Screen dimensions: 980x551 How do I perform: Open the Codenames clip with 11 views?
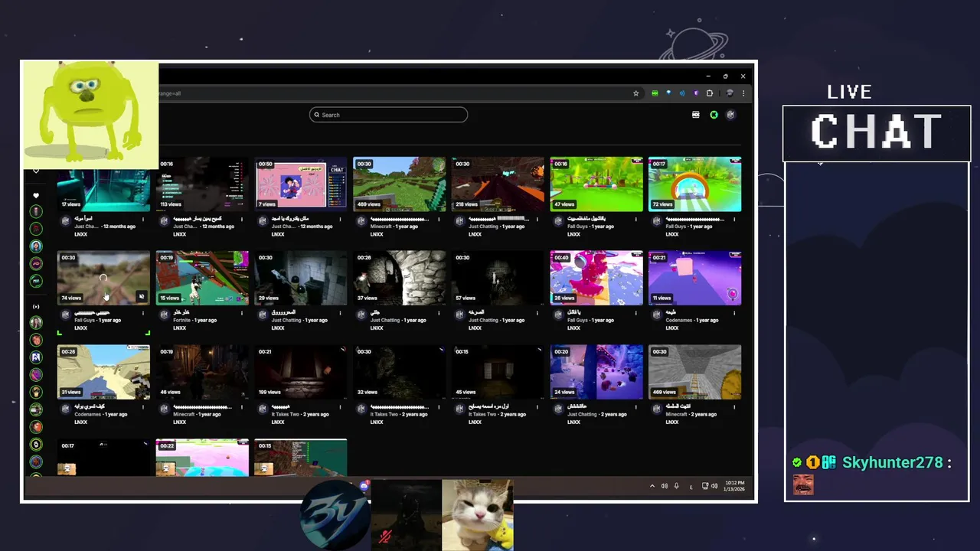[x=694, y=279]
